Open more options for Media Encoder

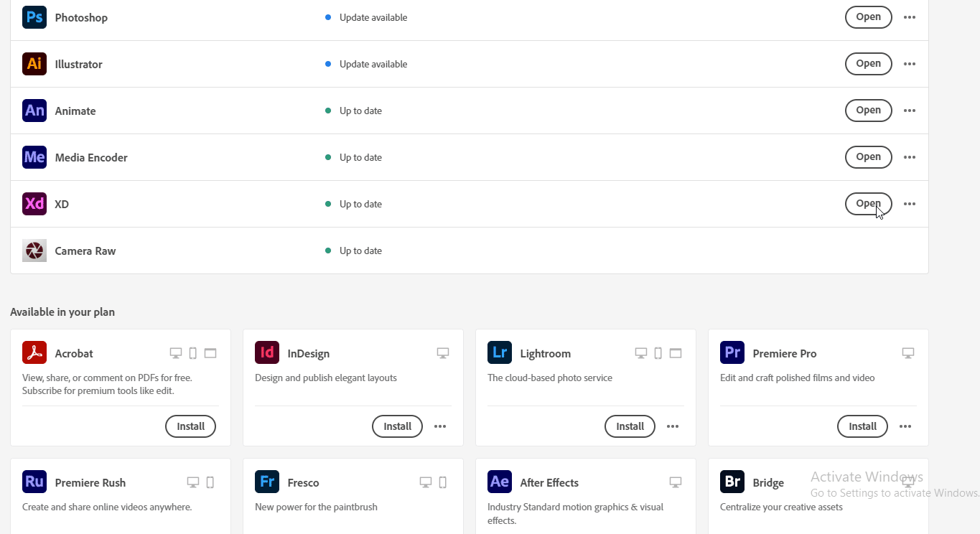point(910,157)
